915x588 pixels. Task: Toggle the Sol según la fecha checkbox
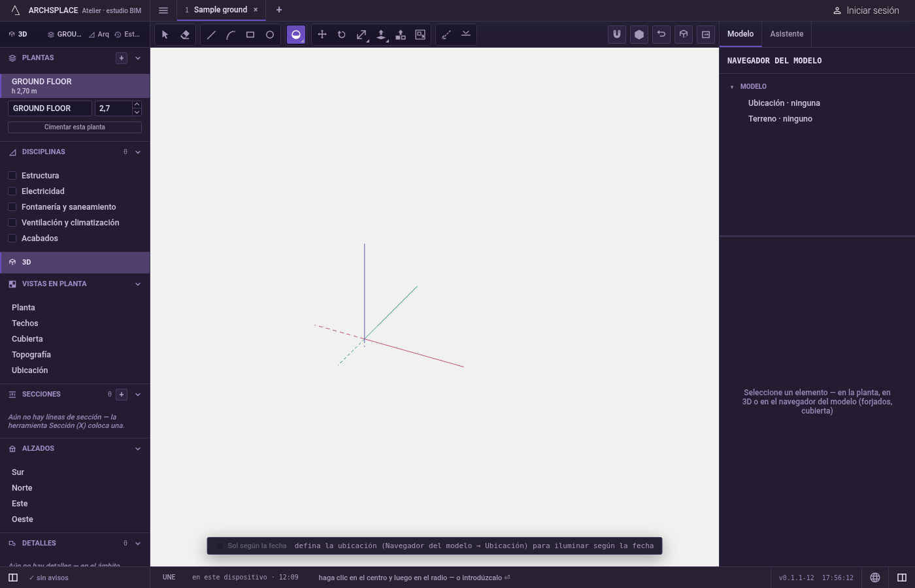tap(220, 546)
